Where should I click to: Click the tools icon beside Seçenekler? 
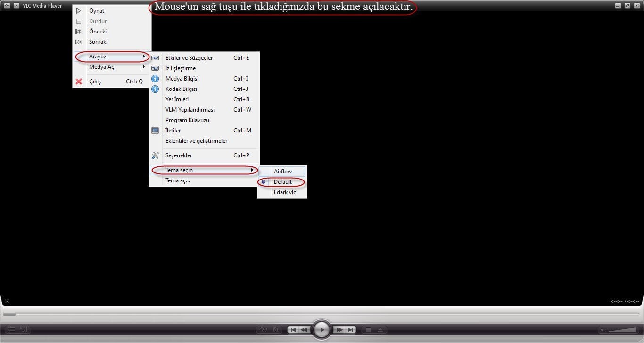point(155,155)
